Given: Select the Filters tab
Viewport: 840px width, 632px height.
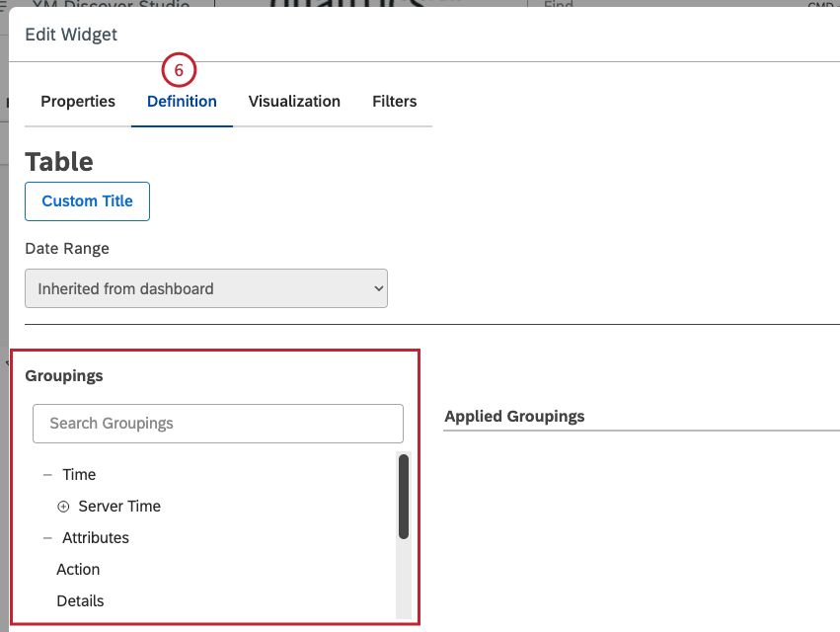Looking at the screenshot, I should 394,101.
